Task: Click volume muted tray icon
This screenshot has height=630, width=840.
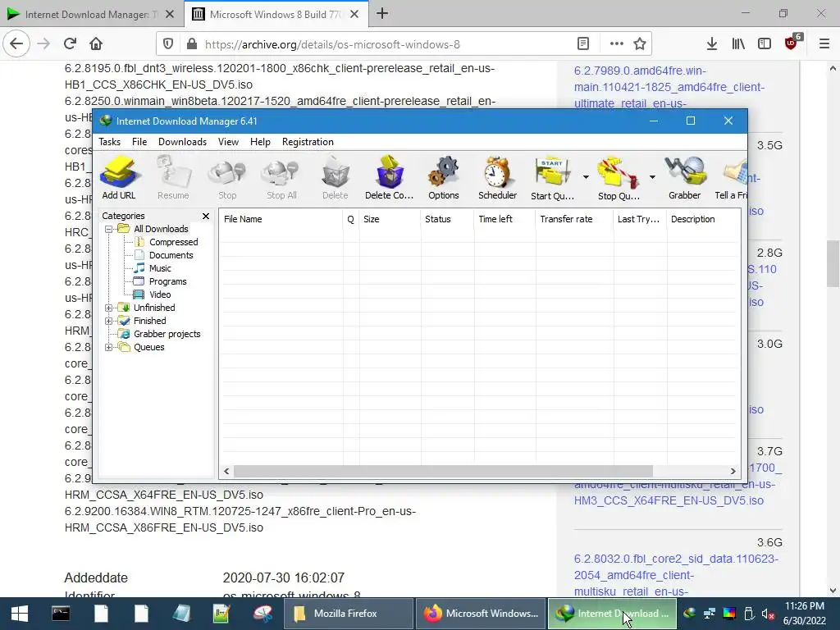Action: (x=769, y=614)
